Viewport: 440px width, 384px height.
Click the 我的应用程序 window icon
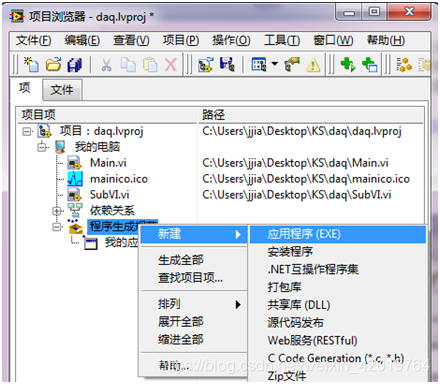click(90, 243)
